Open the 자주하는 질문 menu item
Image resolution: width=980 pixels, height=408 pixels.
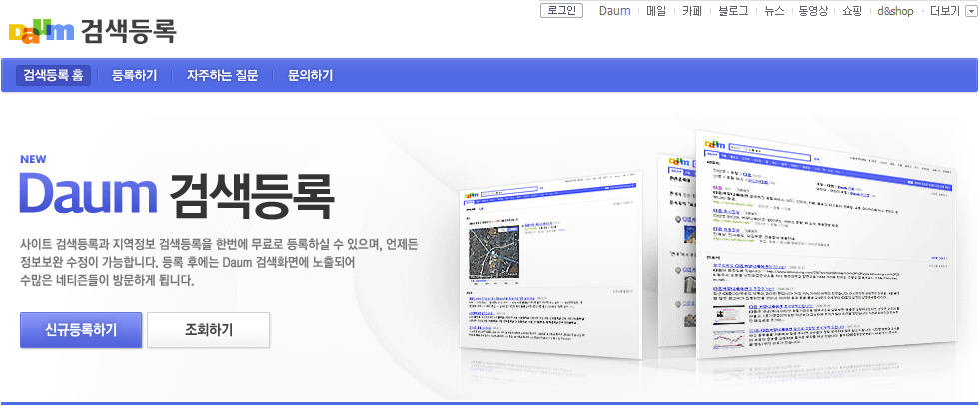coord(222,76)
